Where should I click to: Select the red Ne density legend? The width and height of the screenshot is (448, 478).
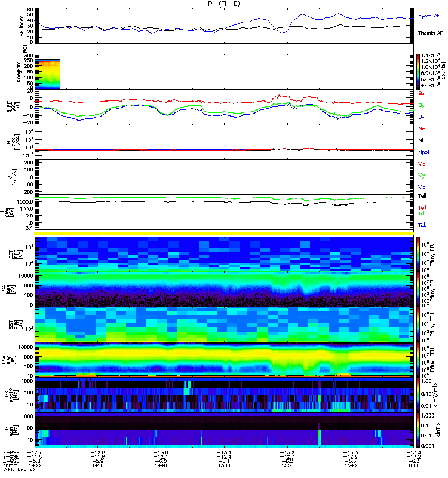pyautogui.click(x=422, y=128)
